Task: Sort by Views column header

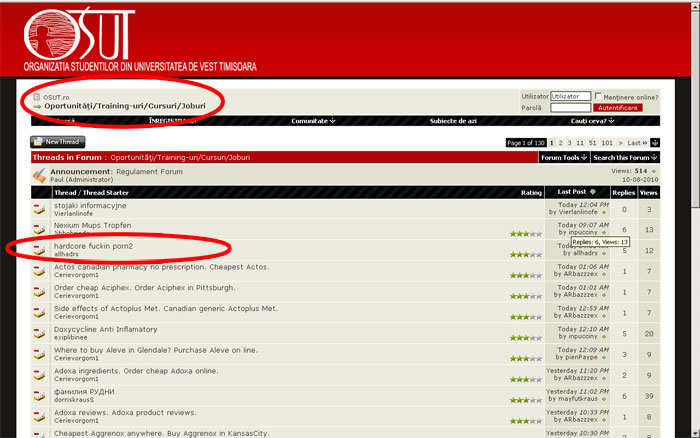Action: pos(649,192)
